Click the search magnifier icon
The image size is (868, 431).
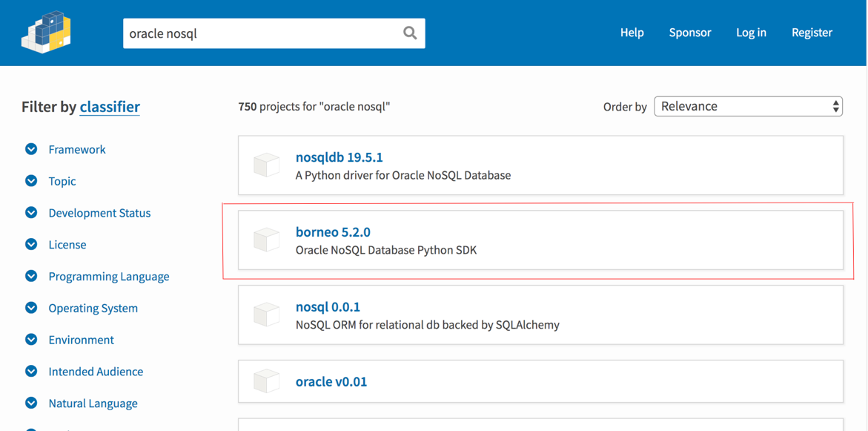410,33
